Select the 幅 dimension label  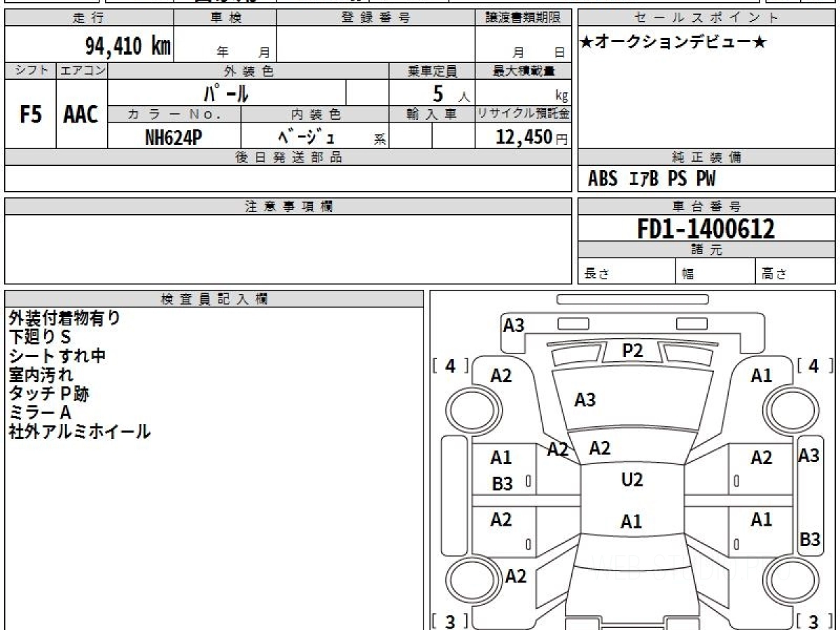coord(688,274)
